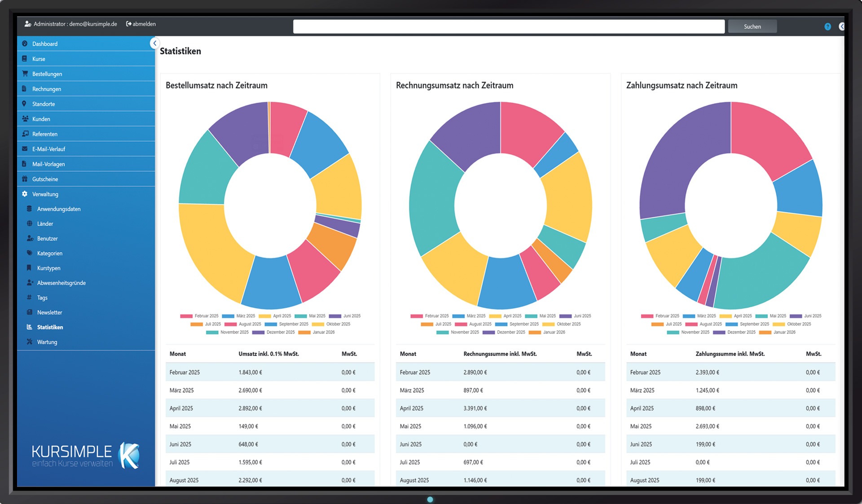Click the Standorte location pin icon
This screenshot has width=862, height=504.
25,104
